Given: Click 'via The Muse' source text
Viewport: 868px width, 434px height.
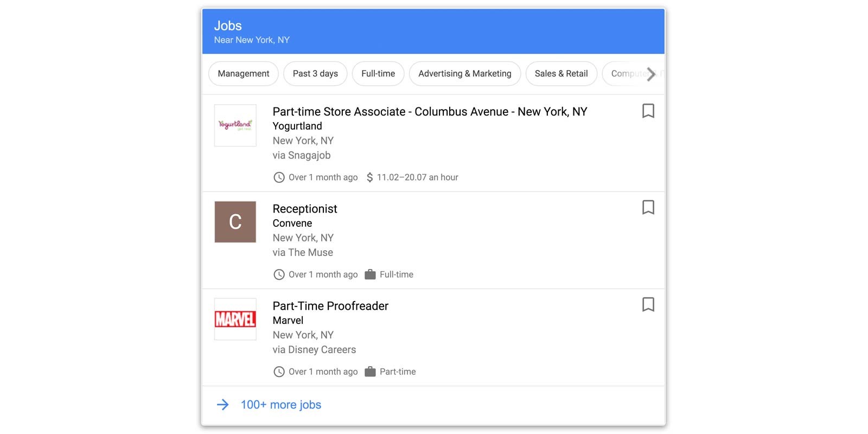Looking at the screenshot, I should point(303,252).
